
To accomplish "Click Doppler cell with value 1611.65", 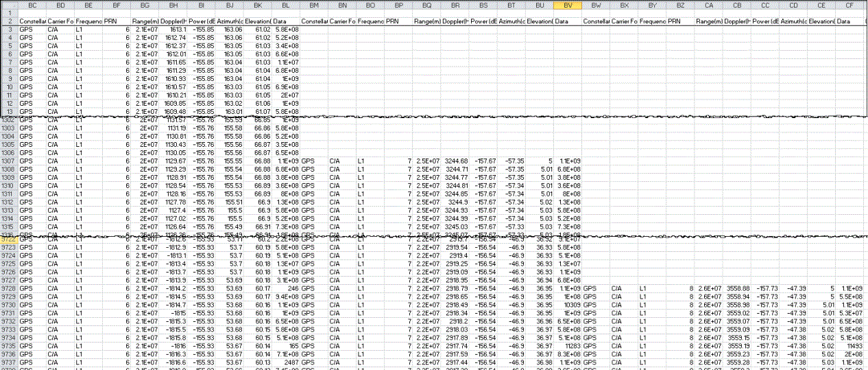I will pyautogui.click(x=173, y=62).
